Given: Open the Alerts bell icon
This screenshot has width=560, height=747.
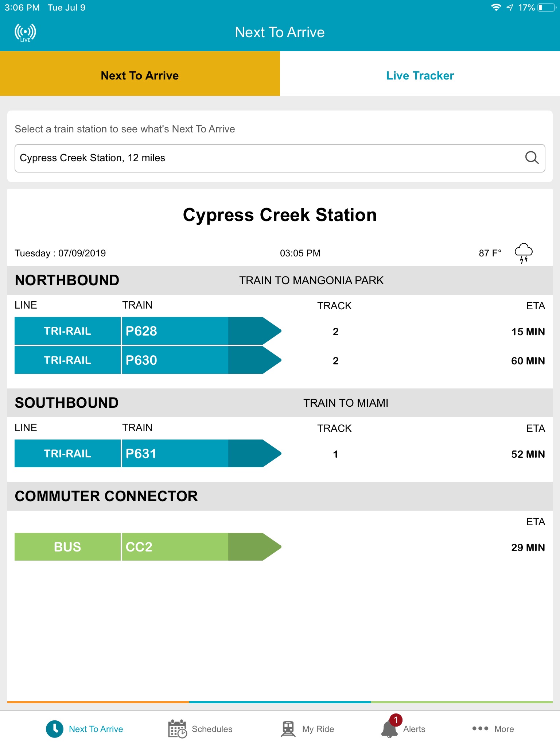Looking at the screenshot, I should click(389, 729).
